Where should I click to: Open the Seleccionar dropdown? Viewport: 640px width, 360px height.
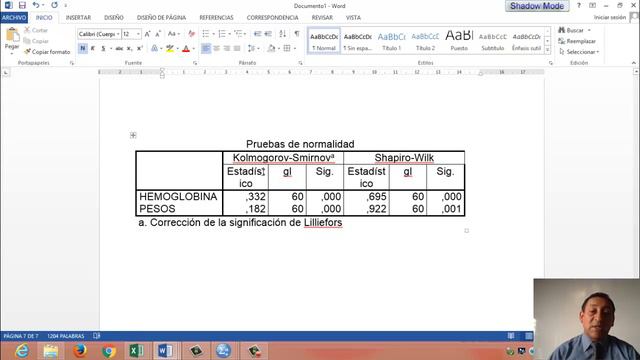coord(579,52)
